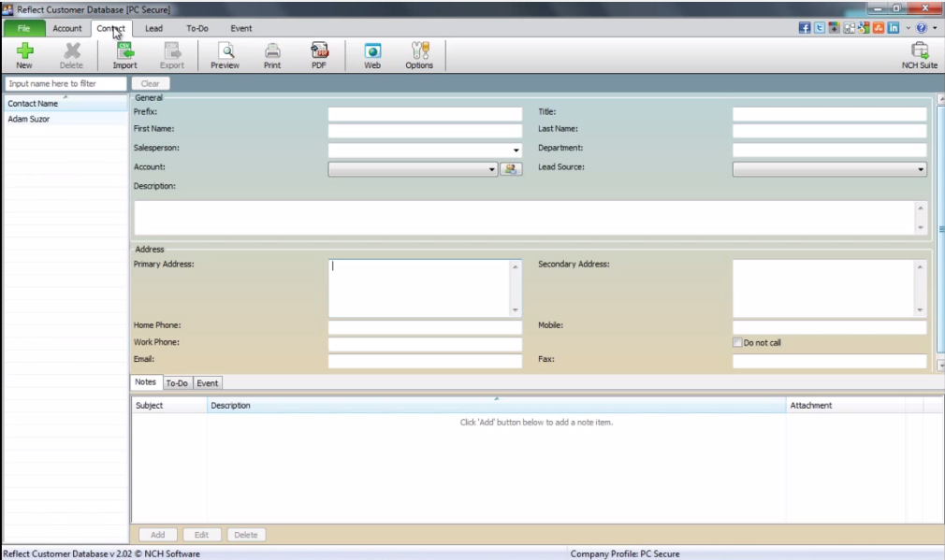Switch to the Account tab
The image size is (945, 560).
tap(66, 28)
